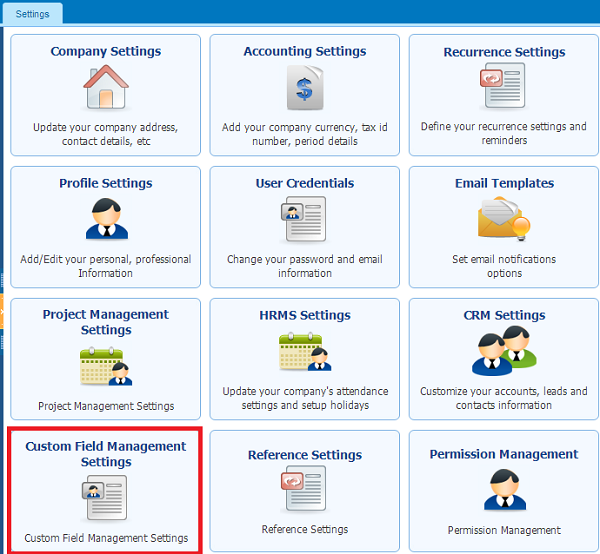Click the Profile Settings heading
The width and height of the screenshot is (600, 554).
[x=106, y=183]
